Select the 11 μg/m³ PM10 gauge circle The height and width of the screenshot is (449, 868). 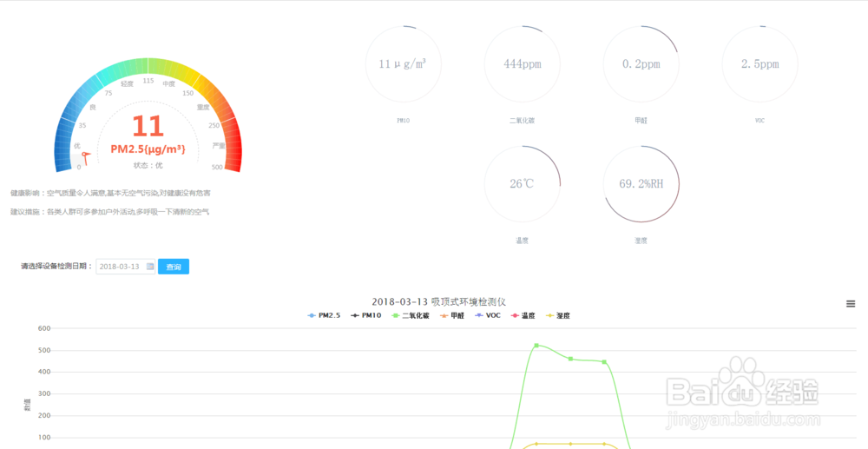[403, 64]
